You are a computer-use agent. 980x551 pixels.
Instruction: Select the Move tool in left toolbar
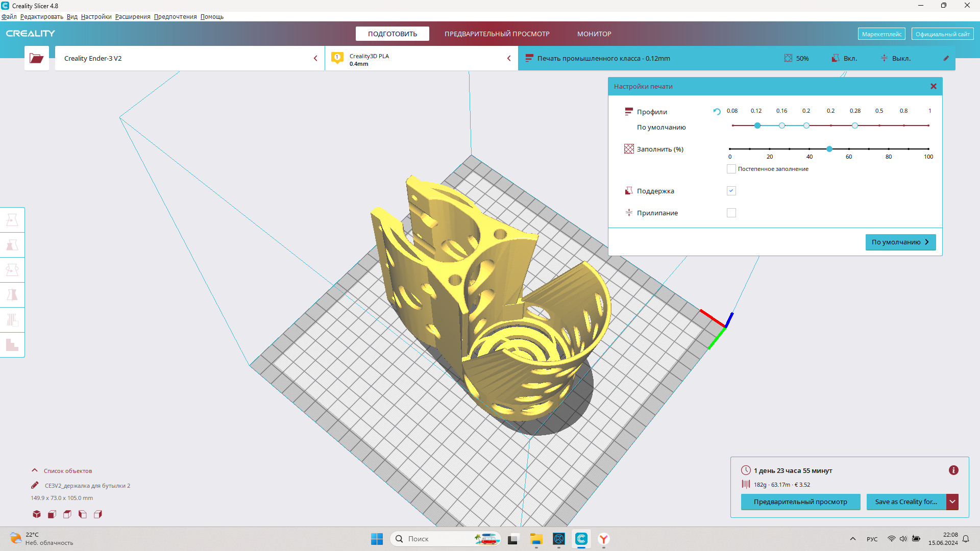[x=12, y=220]
